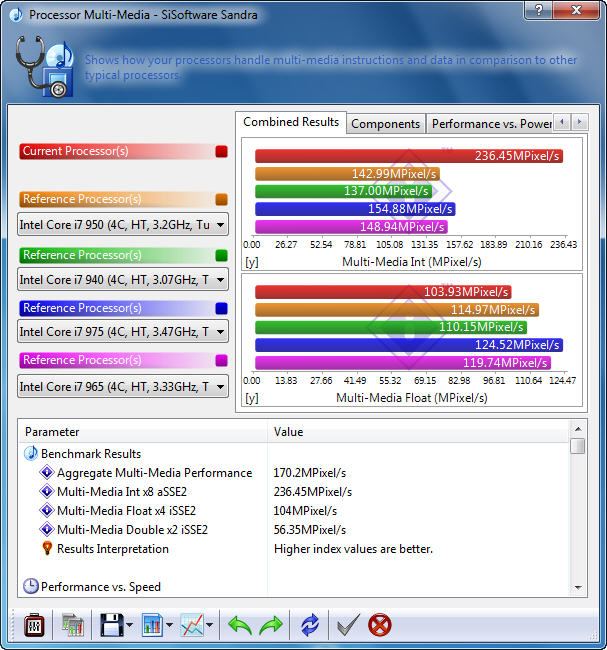Click the Multi-Media Double x2 diamond icon

coord(47,529)
